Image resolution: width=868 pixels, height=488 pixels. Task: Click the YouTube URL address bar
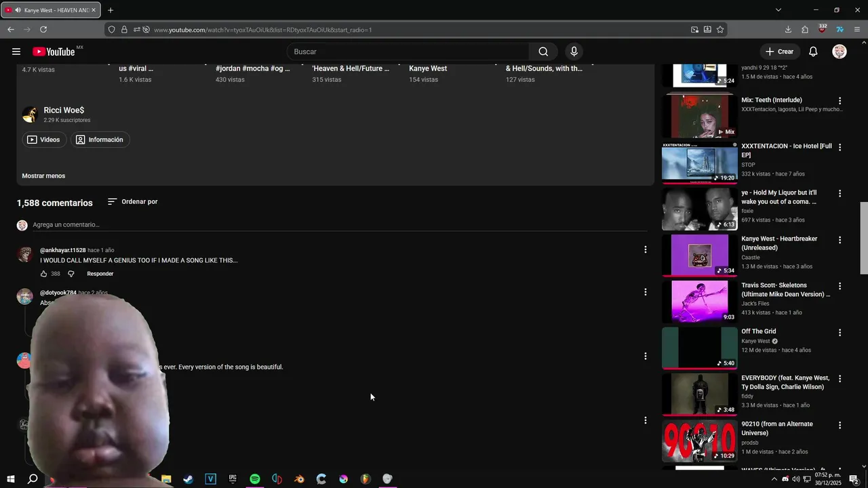[417, 30]
